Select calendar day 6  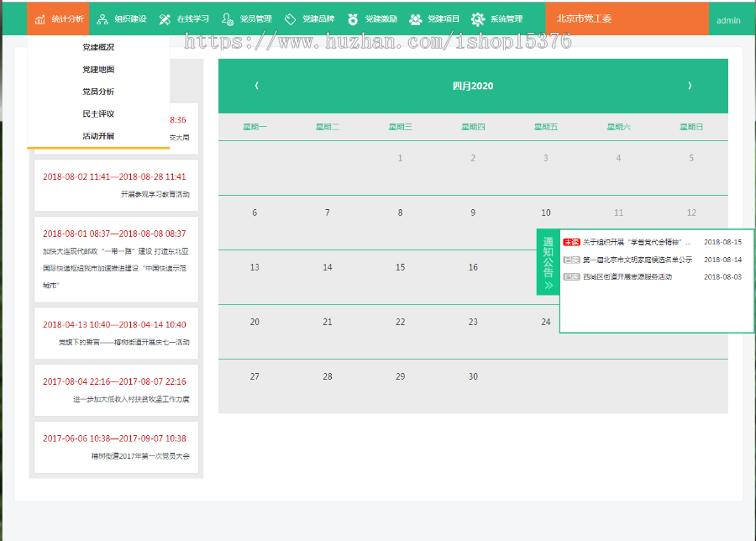point(255,213)
